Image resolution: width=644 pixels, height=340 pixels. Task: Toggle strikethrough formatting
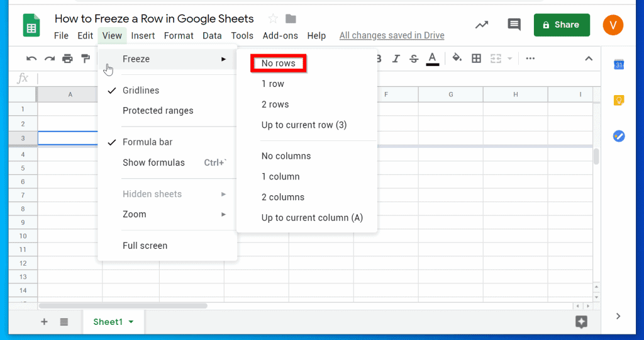(414, 59)
